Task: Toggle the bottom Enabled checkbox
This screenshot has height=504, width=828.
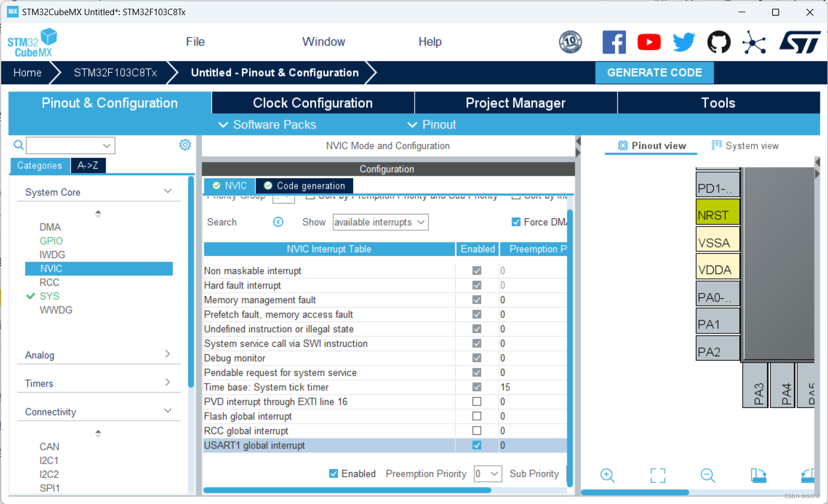Action: [333, 474]
